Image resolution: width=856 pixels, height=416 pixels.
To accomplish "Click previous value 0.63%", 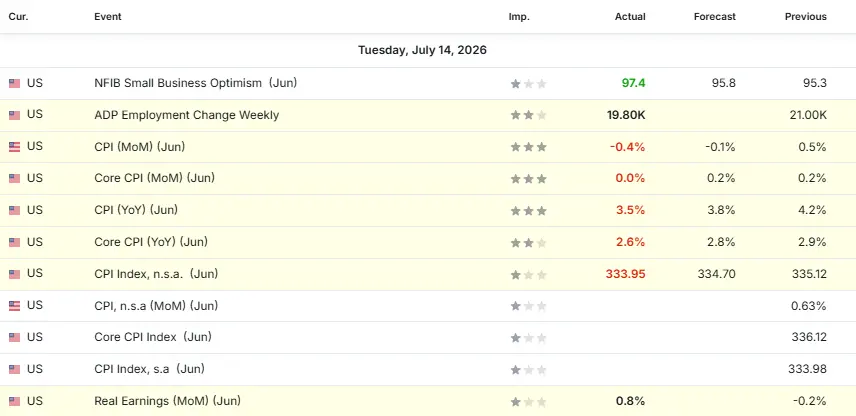I will tap(809, 305).
